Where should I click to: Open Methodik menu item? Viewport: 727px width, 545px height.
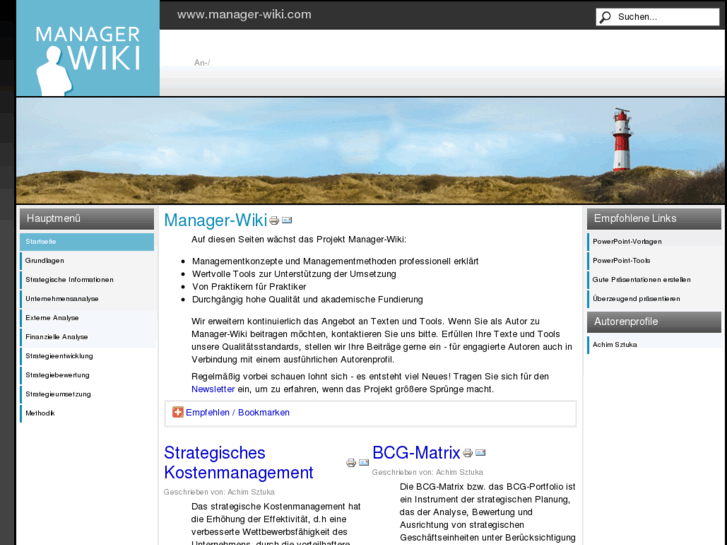(87, 413)
